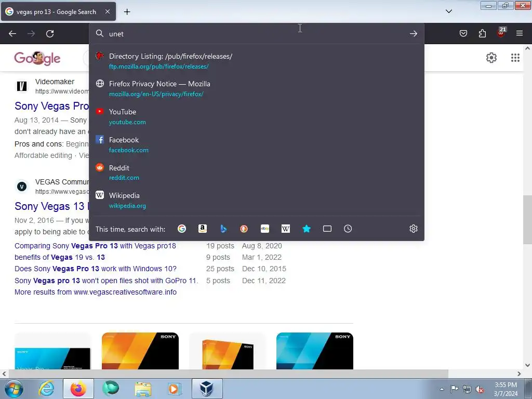Click the Google logo
The image size is (532, 399).
37,58
